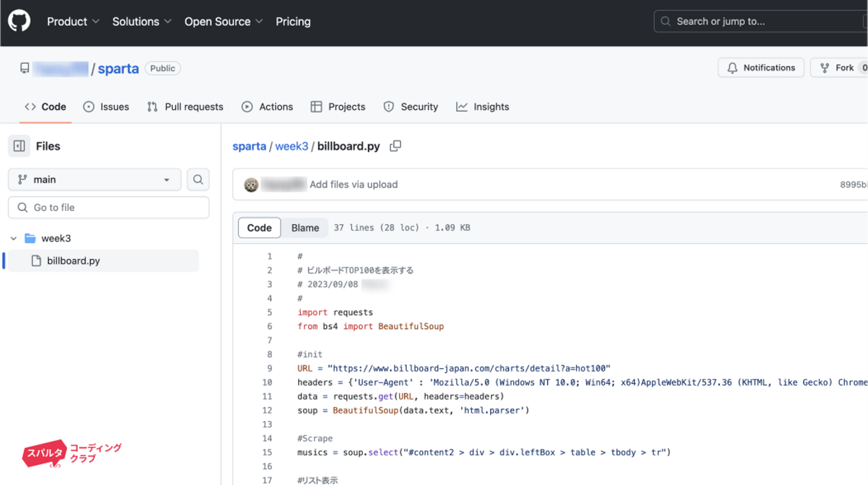This screenshot has width=868, height=485.
Task: Open the Pull requests tab
Action: pos(185,107)
